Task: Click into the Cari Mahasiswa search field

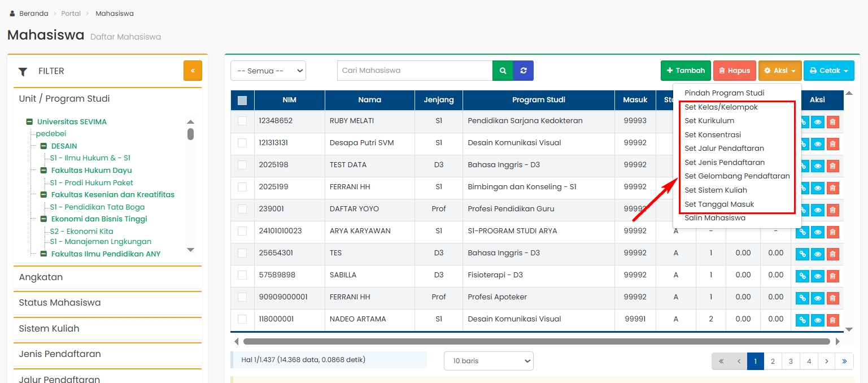Action: (x=415, y=71)
